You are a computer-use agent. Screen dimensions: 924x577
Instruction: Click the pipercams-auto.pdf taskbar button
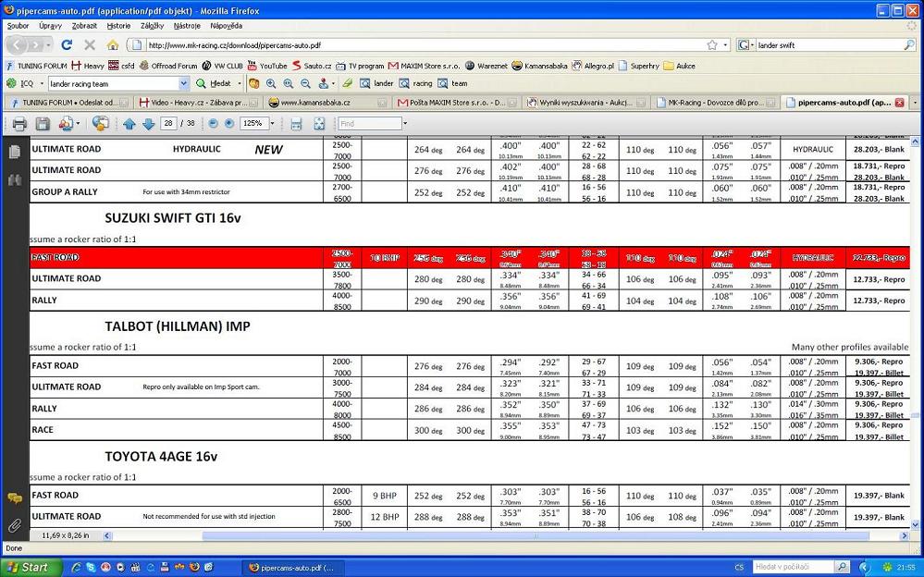pyautogui.click(x=291, y=568)
